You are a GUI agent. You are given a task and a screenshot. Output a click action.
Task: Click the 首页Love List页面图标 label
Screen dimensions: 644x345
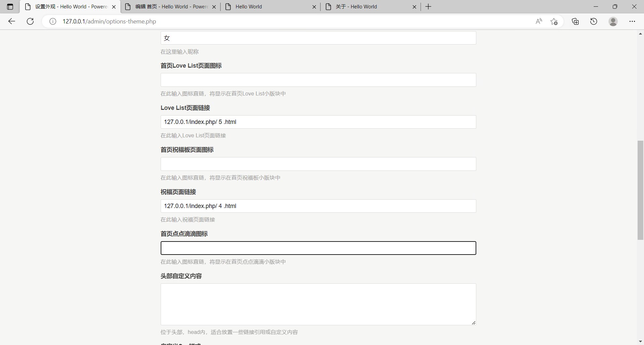(191, 66)
